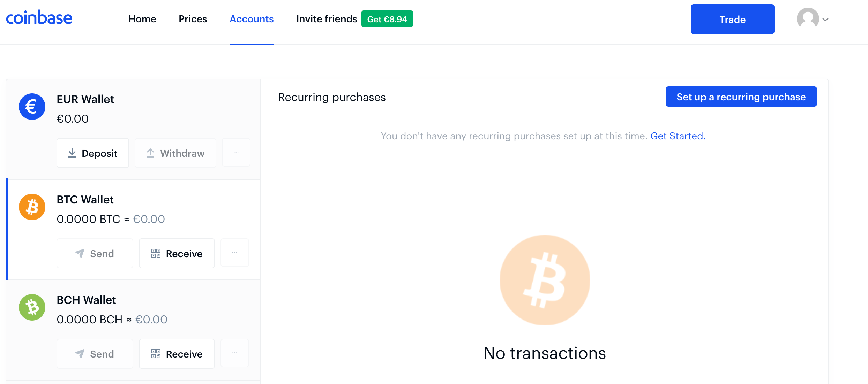This screenshot has height=384, width=868.
Task: Click Send in the BTC Wallet
Action: coord(95,253)
